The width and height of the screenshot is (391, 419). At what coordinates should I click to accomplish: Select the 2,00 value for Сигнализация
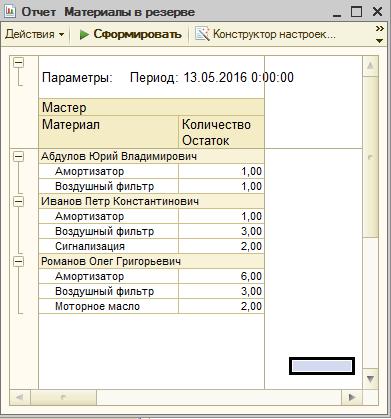[221, 246]
